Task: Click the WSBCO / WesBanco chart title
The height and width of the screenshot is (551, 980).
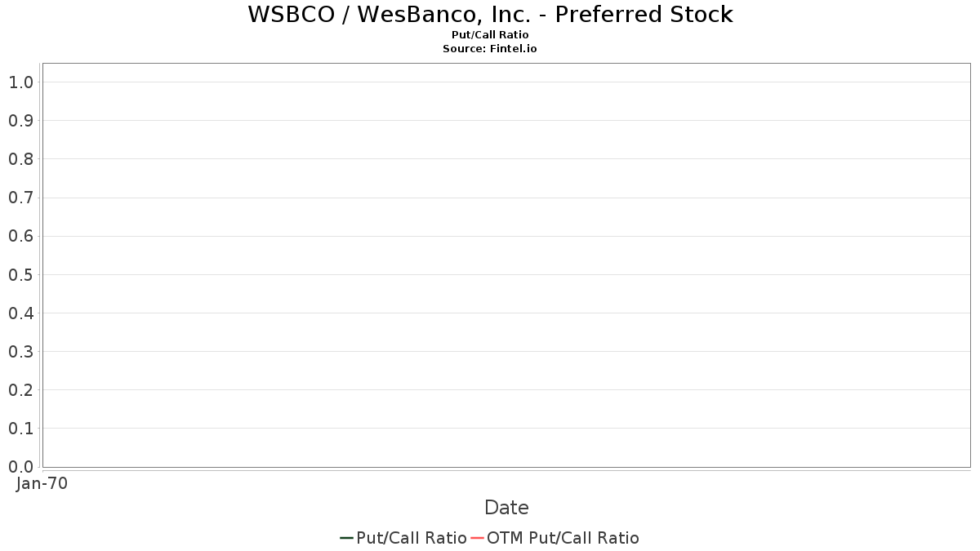Action: [490, 15]
